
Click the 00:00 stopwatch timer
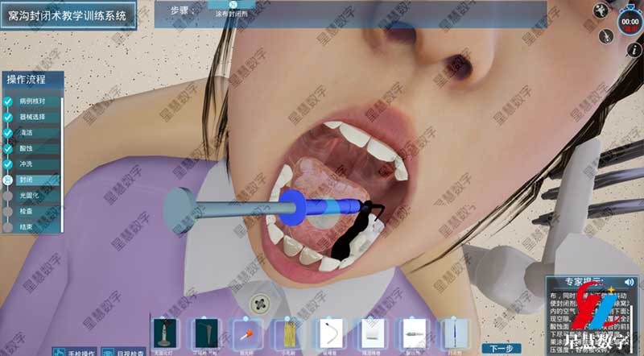click(x=630, y=23)
